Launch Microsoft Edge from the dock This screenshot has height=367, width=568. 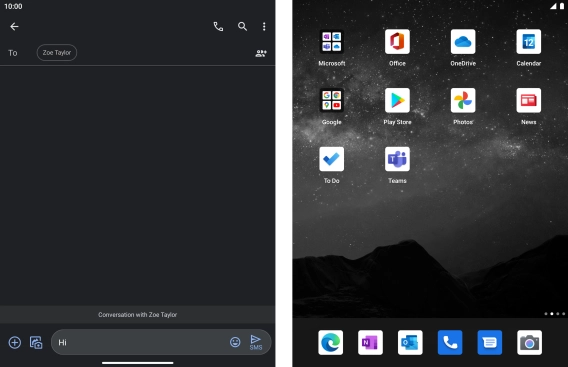click(x=331, y=342)
